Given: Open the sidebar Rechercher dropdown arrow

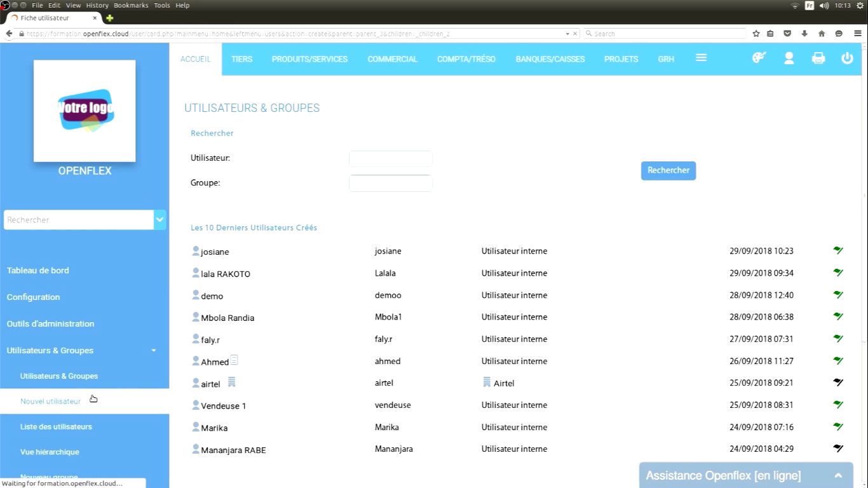Looking at the screenshot, I should (x=160, y=220).
